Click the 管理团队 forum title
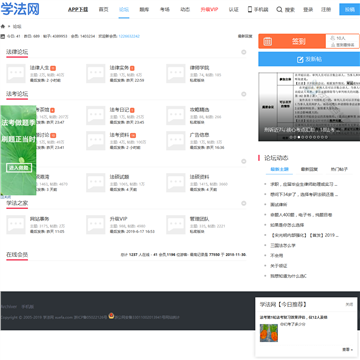 click(200, 219)
